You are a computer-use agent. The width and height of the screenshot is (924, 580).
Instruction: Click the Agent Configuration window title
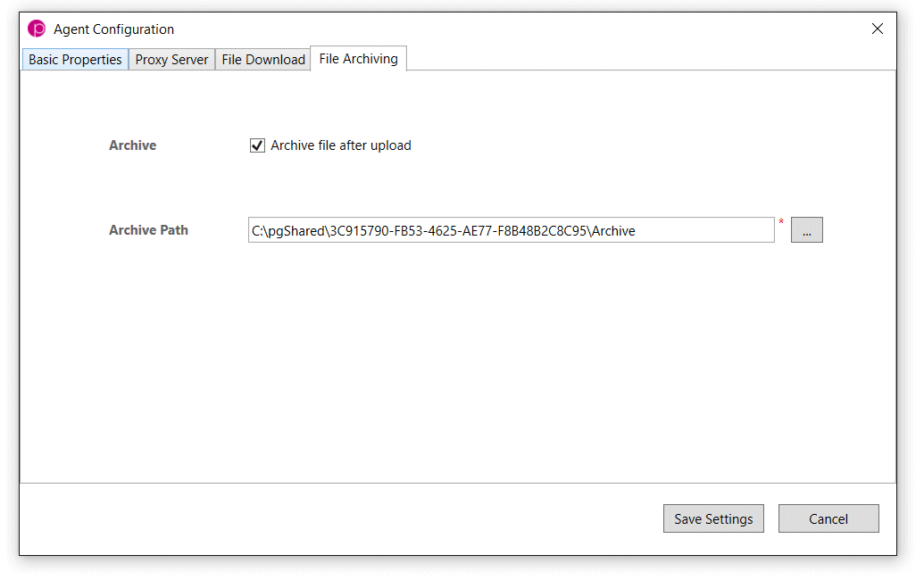pyautogui.click(x=113, y=29)
